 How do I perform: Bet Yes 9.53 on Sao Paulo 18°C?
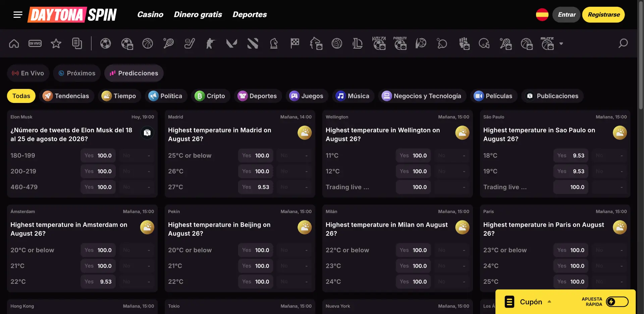571,155
